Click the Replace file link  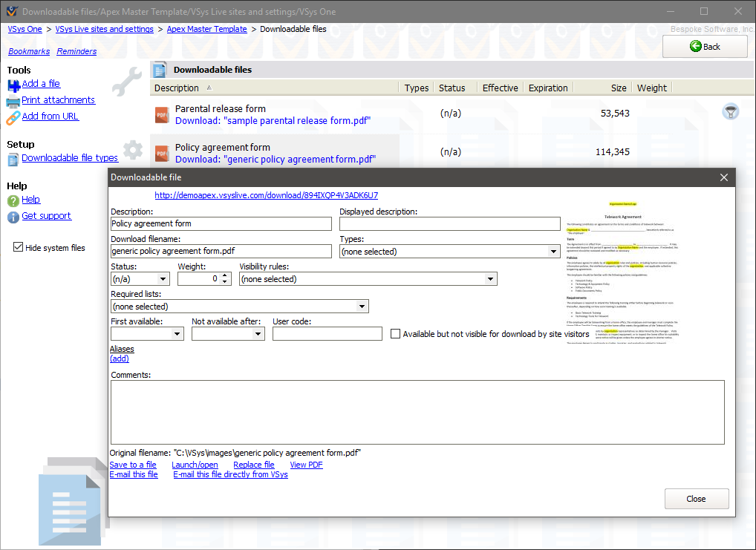click(x=253, y=465)
